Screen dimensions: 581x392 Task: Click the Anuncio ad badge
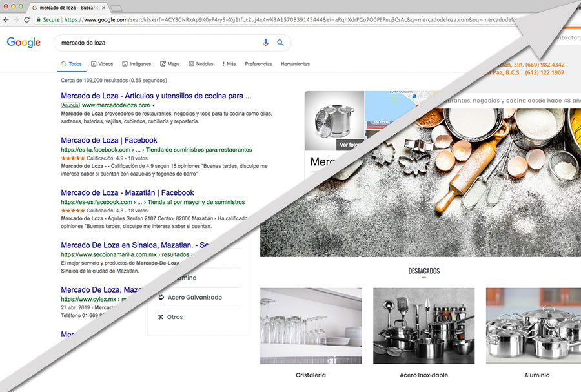[x=70, y=105]
